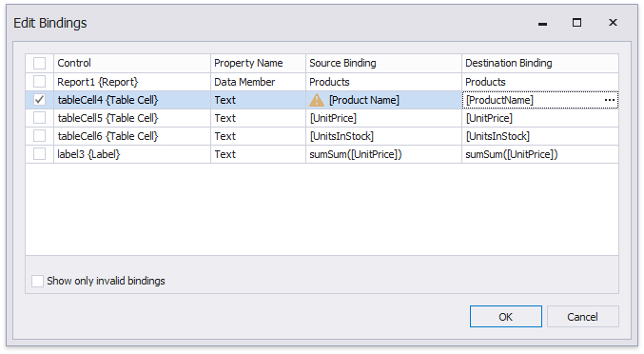Click the Products source binding cell
The image size is (644, 354).
pyautogui.click(x=383, y=82)
